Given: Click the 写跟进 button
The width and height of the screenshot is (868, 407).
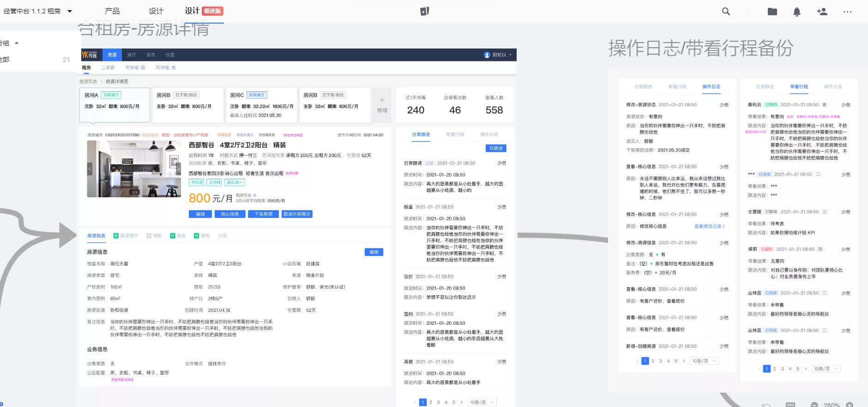Looking at the screenshot, I should (x=496, y=148).
